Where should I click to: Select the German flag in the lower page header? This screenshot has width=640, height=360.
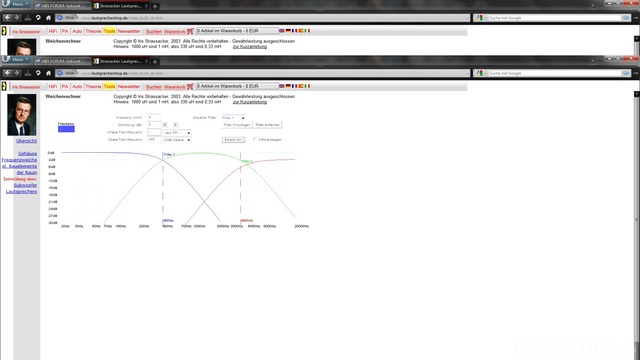(x=288, y=86)
